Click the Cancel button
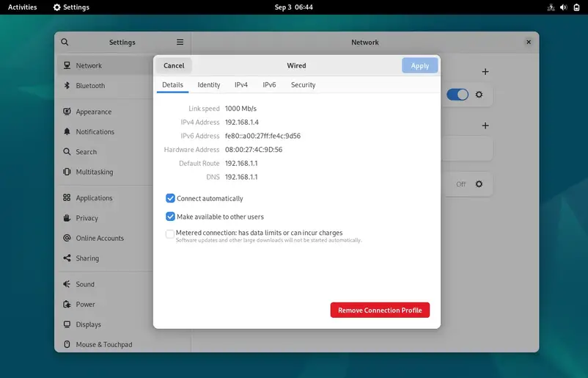 pos(174,65)
